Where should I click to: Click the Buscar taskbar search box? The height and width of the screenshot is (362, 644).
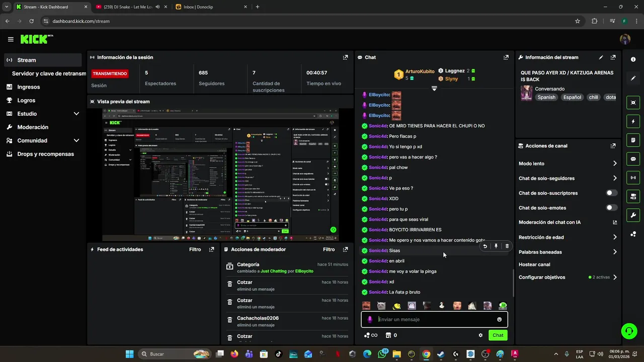[175, 354]
